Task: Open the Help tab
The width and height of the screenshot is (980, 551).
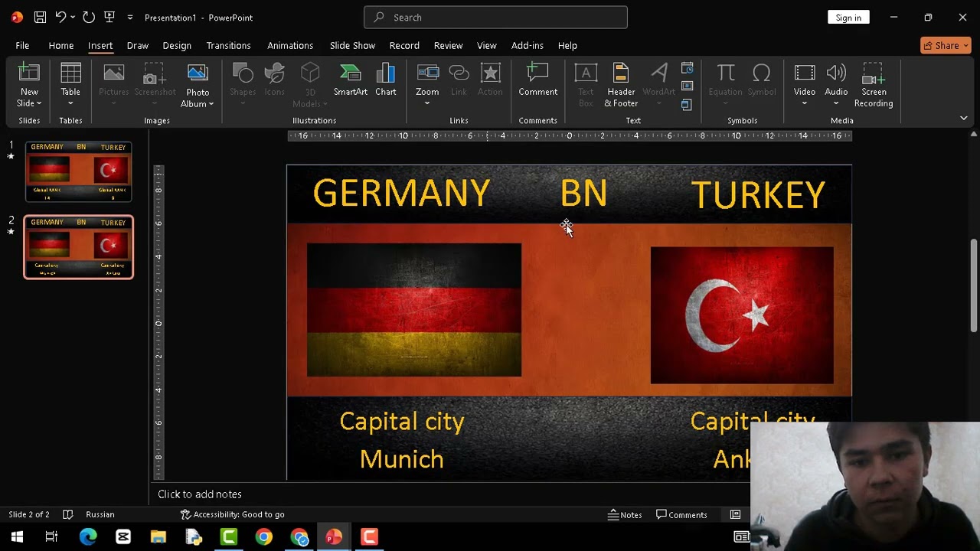Action: coord(567,45)
